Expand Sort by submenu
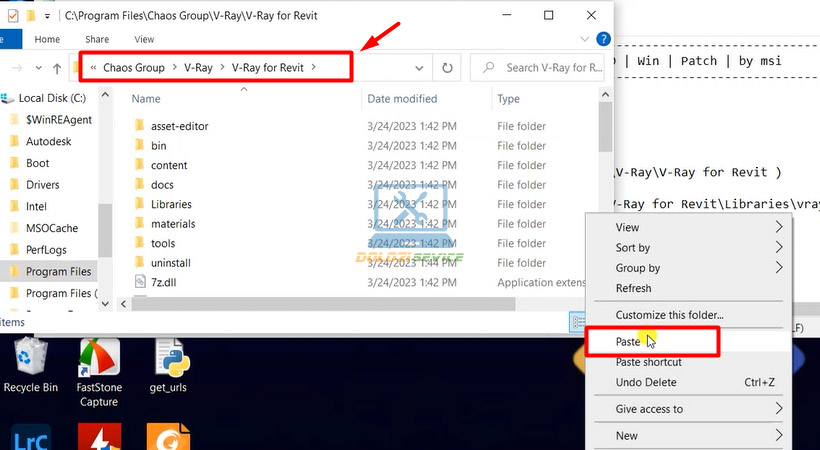The image size is (820, 450). (x=779, y=247)
